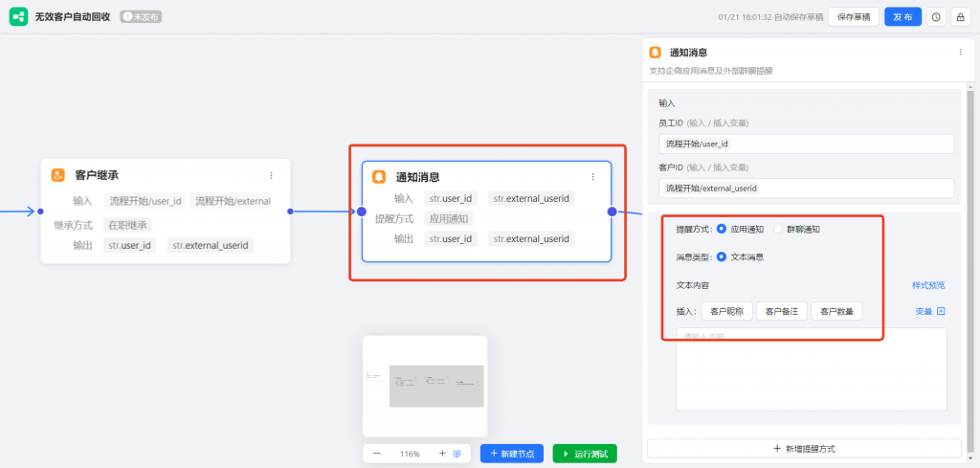Select the 通知消息 node title
Screen dimensions: 980x468
[x=417, y=177]
